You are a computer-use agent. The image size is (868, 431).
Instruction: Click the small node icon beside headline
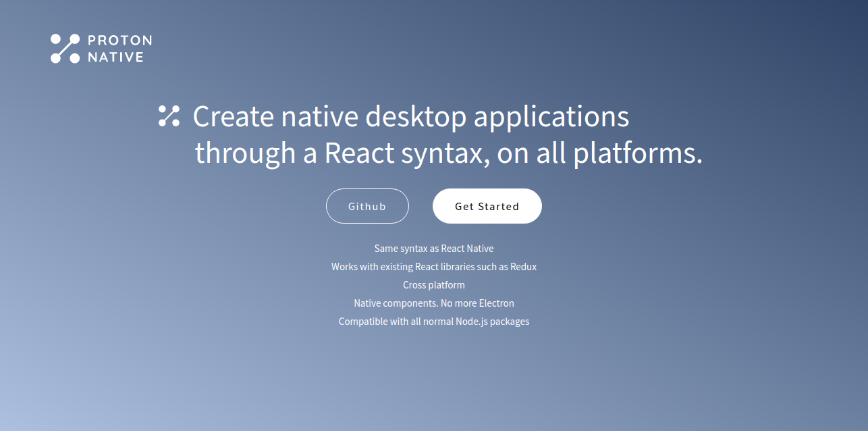(x=169, y=116)
